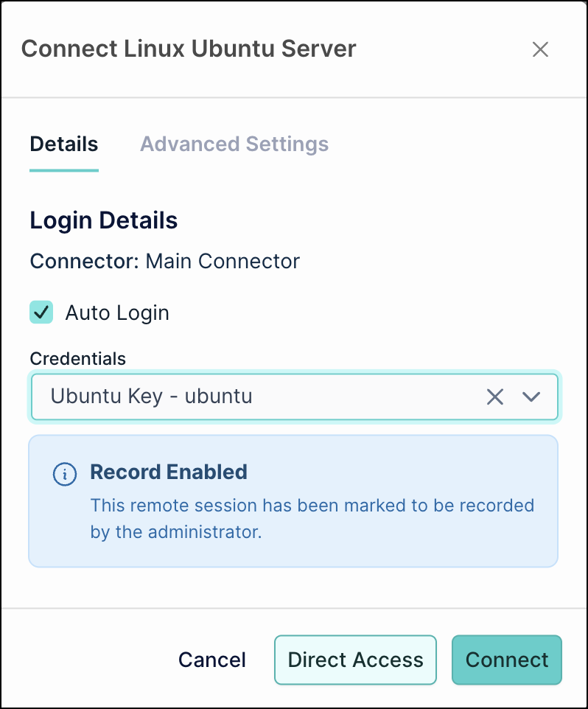
Task: Choose the Direct Access button
Action: [x=355, y=660]
